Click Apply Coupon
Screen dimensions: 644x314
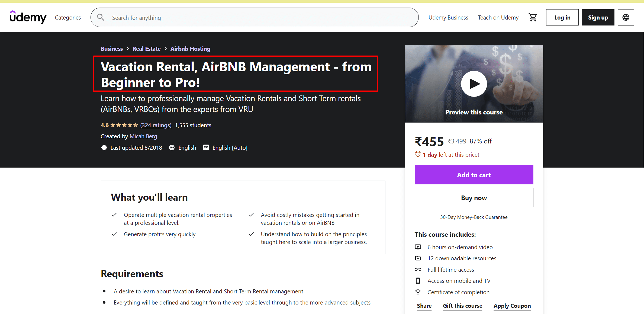[512, 306]
